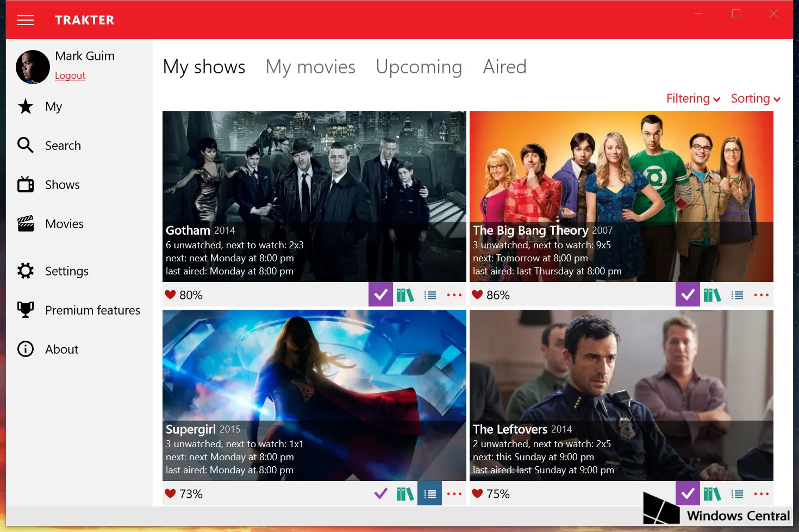Click the Logout link
The width and height of the screenshot is (799, 532).
tap(70, 76)
